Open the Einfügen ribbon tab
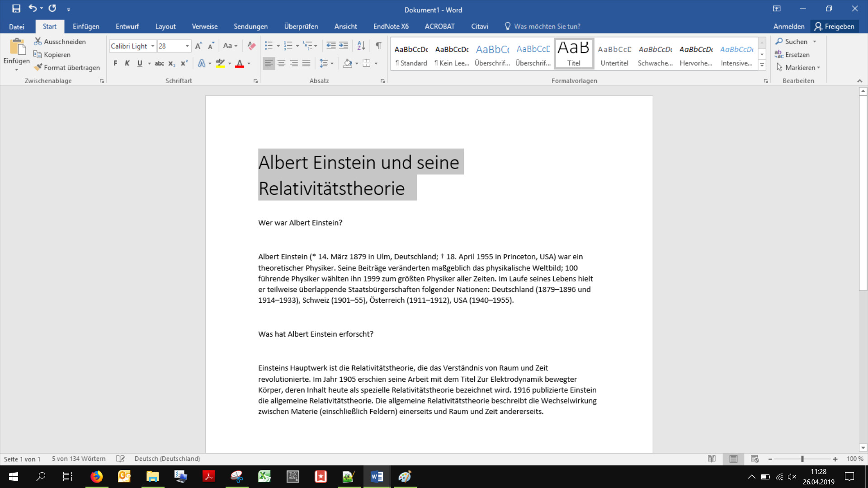868x488 pixels. click(86, 26)
